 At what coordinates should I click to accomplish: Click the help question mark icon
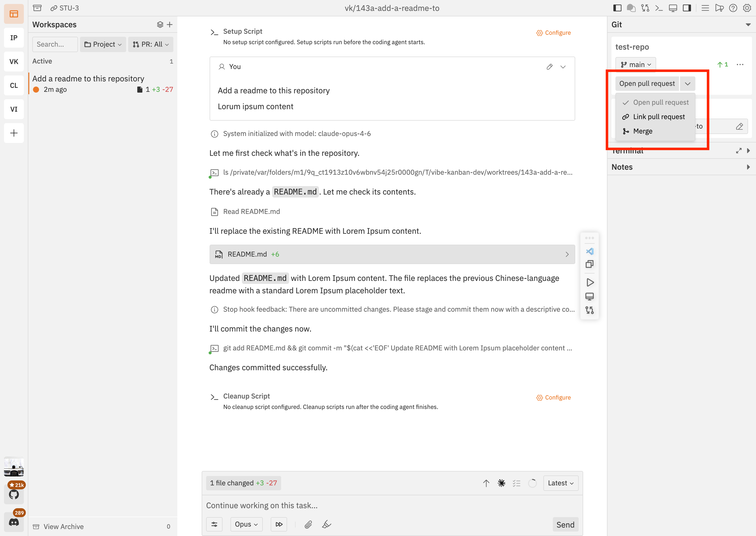click(733, 8)
